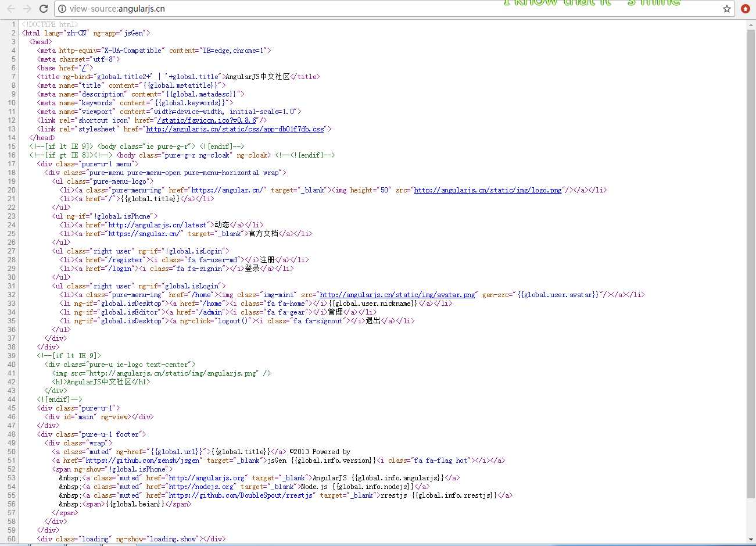Click the http://angularjs.org href text
Screen dimensions: 756x546
point(207,478)
